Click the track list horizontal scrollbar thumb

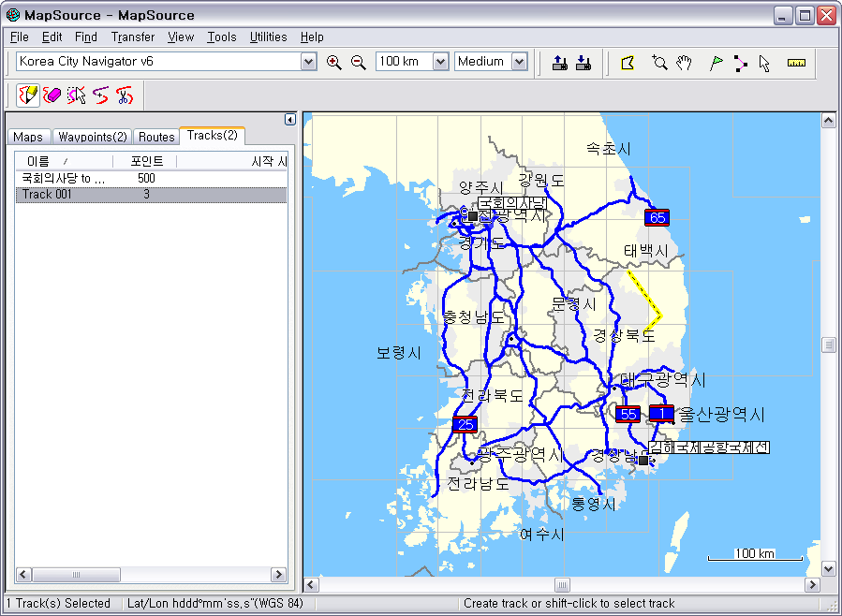[76, 575]
